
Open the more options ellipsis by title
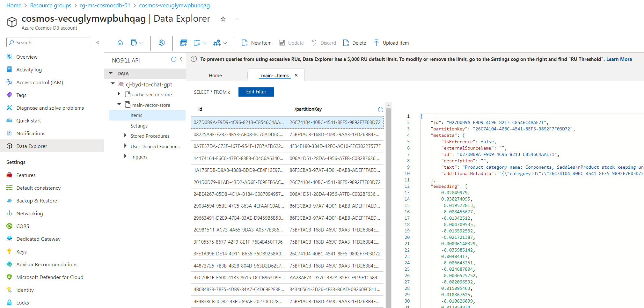point(236,19)
